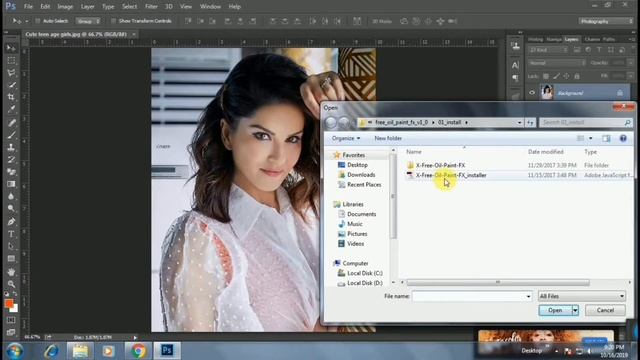Expand the File name history dropdown

pyautogui.click(x=528, y=296)
